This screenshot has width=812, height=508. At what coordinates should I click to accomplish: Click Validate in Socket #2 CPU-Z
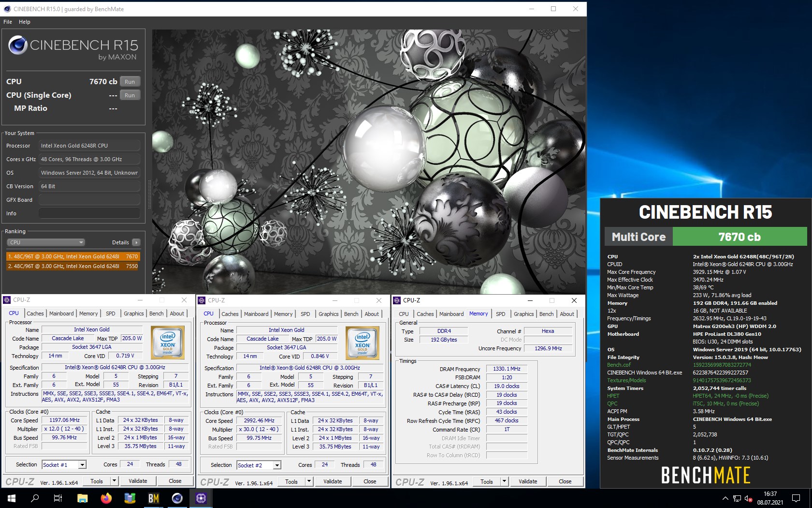coord(333,481)
